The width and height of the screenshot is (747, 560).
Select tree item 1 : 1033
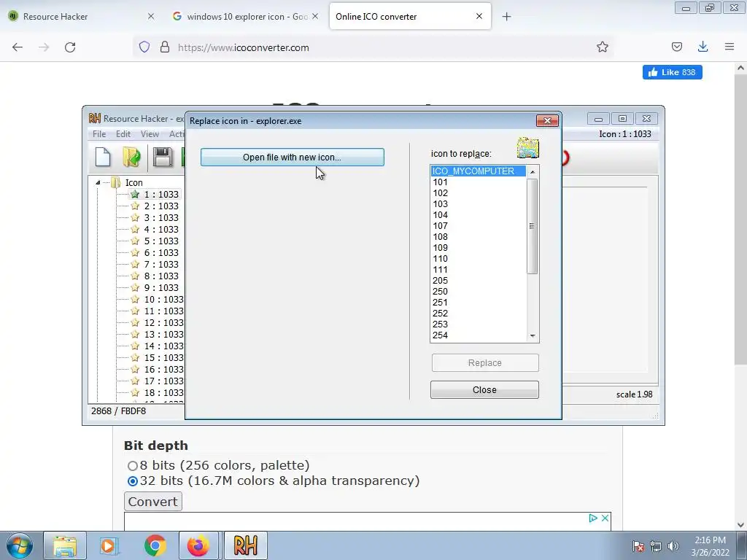161,194
